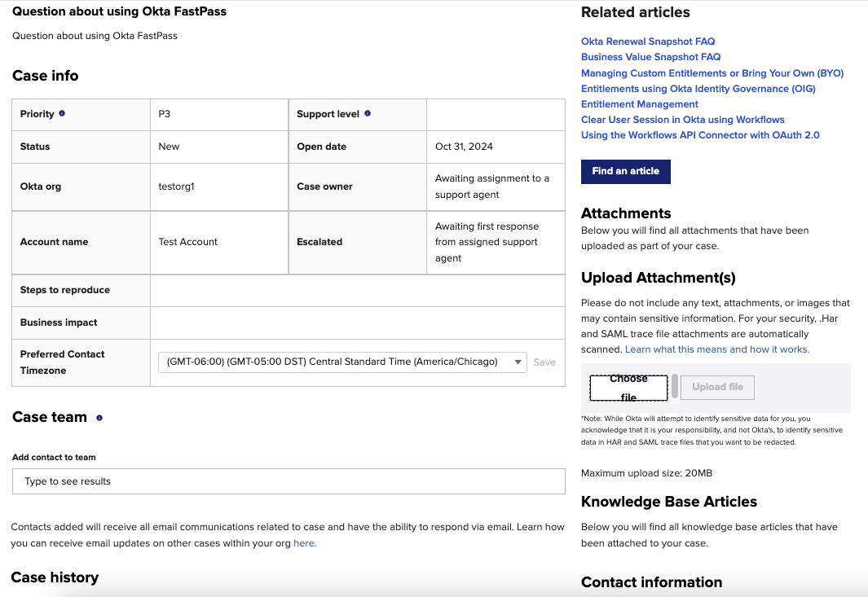Click the Choose file button
Viewport: 868px width, 597px height.
coord(628,388)
